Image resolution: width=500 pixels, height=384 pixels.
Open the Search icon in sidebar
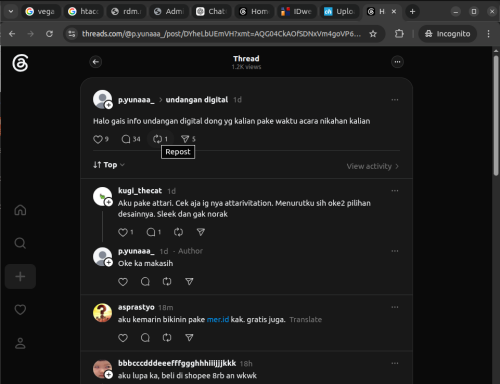tap(20, 243)
